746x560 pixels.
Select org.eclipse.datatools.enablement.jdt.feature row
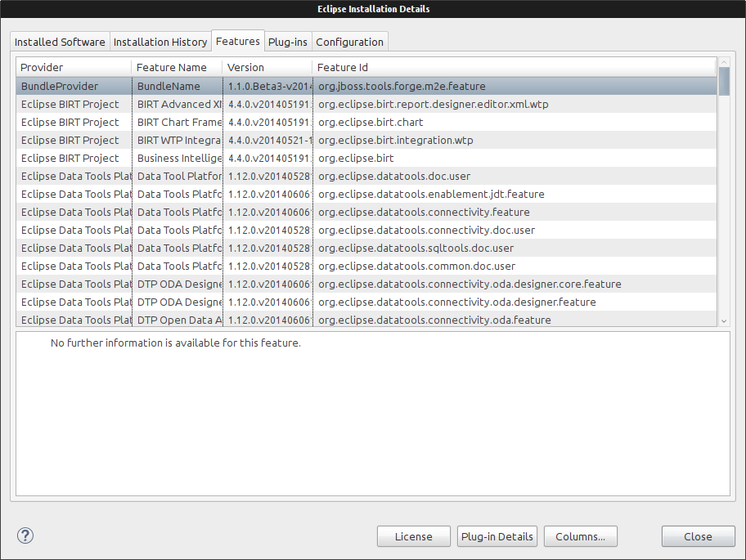click(366, 194)
